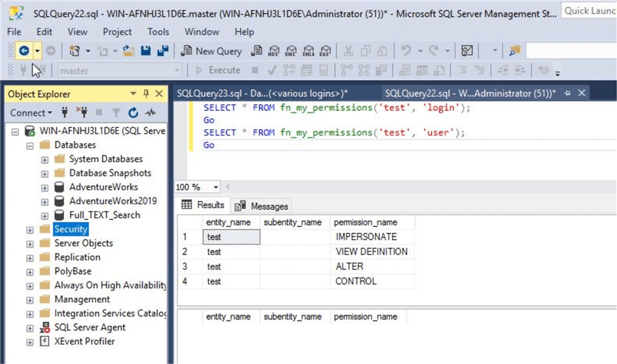Open Object Explorer window position dropdown arrow
Screen dimensions: 617x364
pos(133,93)
